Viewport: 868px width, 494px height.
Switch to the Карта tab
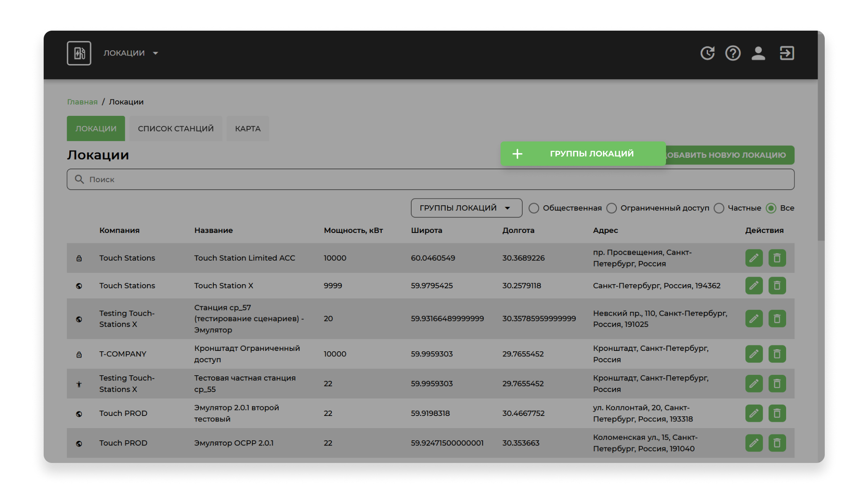click(248, 128)
